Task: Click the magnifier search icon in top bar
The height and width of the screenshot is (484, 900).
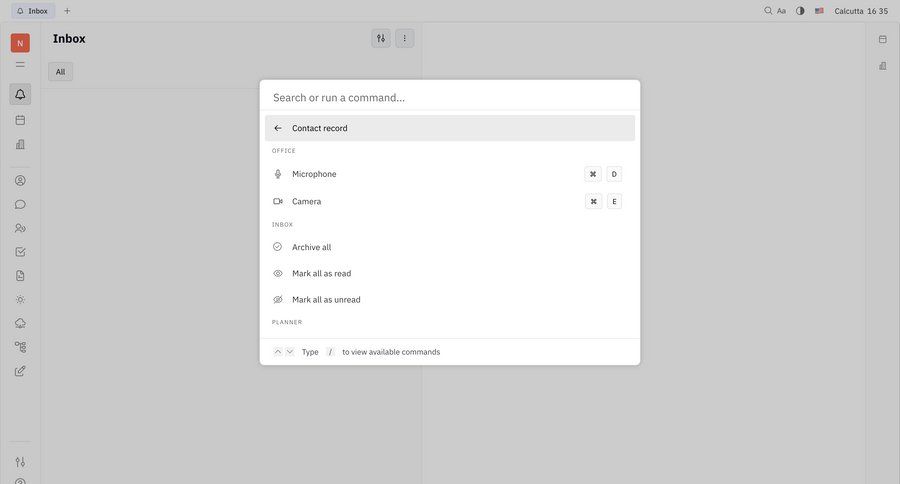Action: [768, 11]
